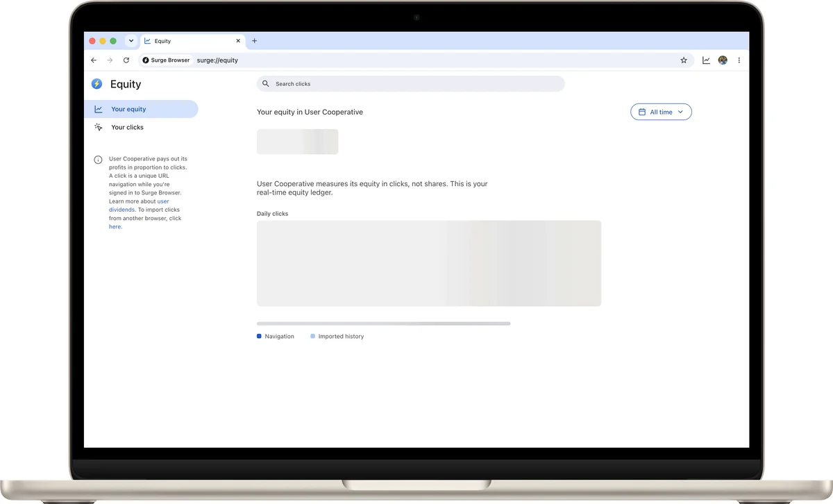The height and width of the screenshot is (504, 833).
Task: Click the Equity page title in the sidebar
Action: [126, 84]
